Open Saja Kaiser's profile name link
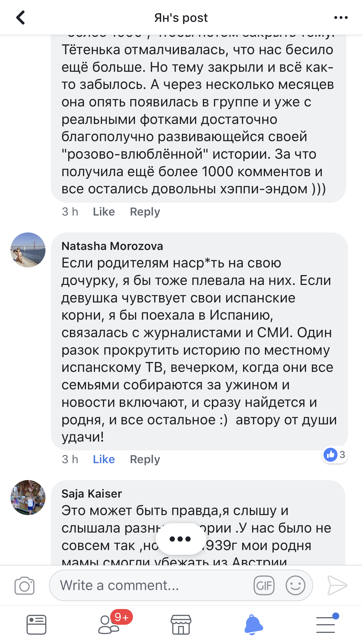 click(92, 494)
